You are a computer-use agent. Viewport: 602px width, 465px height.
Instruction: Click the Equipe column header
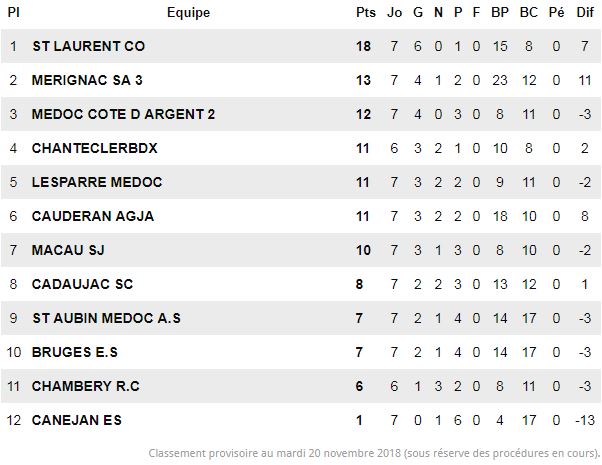point(189,13)
